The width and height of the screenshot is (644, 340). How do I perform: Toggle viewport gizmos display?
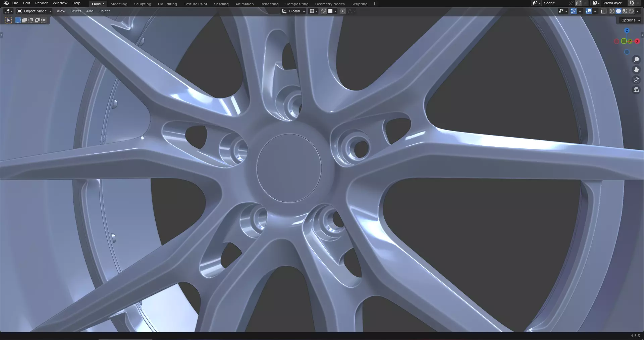click(574, 11)
